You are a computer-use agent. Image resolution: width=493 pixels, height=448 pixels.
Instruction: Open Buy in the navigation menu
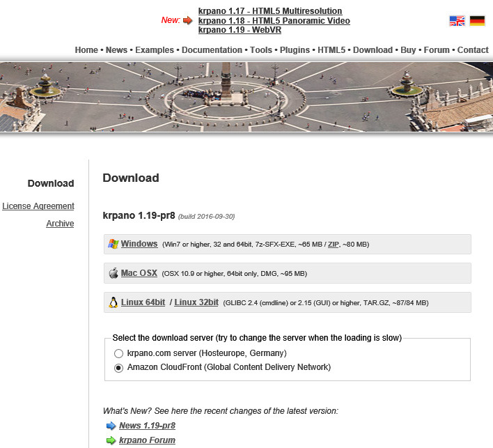(408, 50)
